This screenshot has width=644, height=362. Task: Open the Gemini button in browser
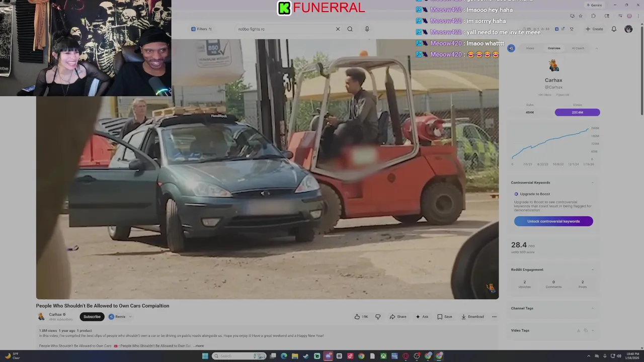594,5
